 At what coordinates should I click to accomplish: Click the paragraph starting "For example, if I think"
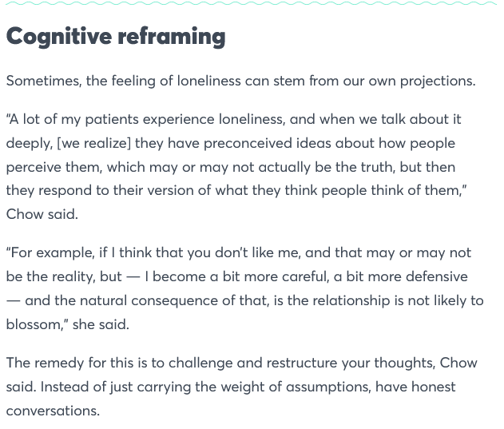pyautogui.click(x=240, y=288)
